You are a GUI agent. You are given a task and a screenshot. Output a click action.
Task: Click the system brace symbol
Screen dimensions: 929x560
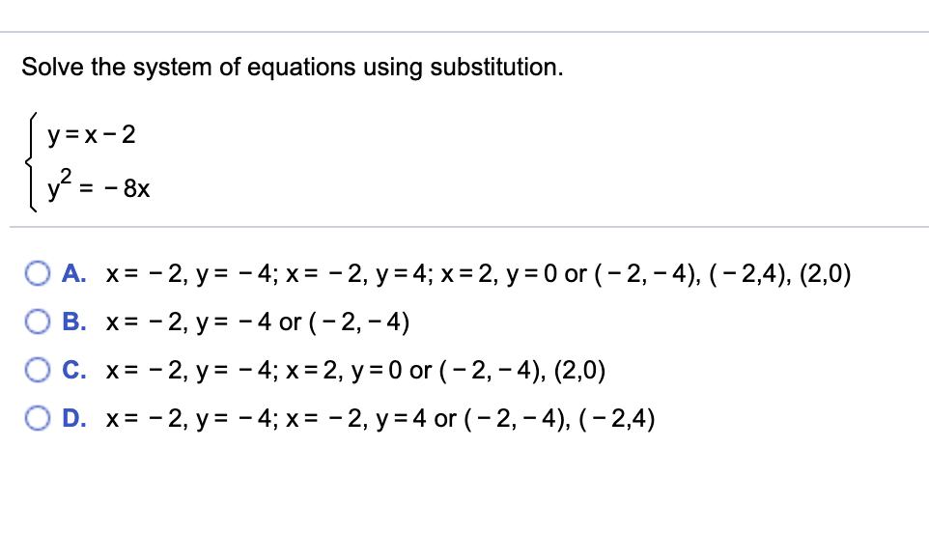(32, 159)
